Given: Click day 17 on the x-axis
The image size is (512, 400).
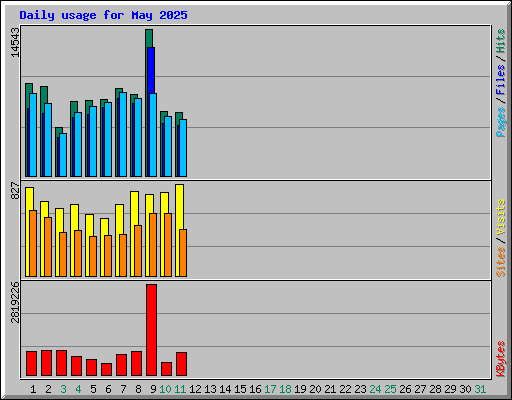Looking at the screenshot, I should pos(270,389).
